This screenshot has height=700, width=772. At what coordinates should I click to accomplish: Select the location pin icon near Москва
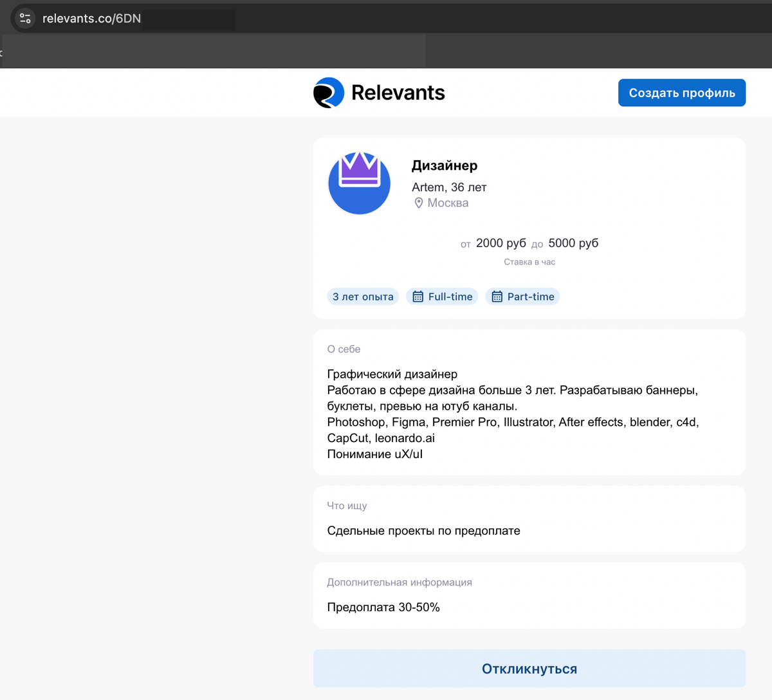[419, 202]
